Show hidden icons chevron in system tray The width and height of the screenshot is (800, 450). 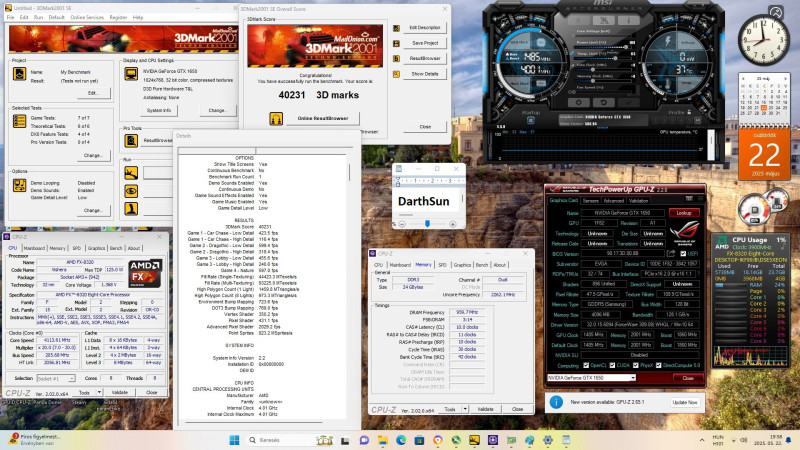[703, 440]
